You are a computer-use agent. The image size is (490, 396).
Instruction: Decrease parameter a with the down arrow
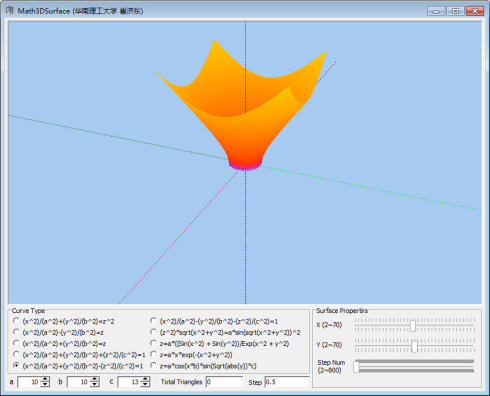pyautogui.click(x=45, y=384)
